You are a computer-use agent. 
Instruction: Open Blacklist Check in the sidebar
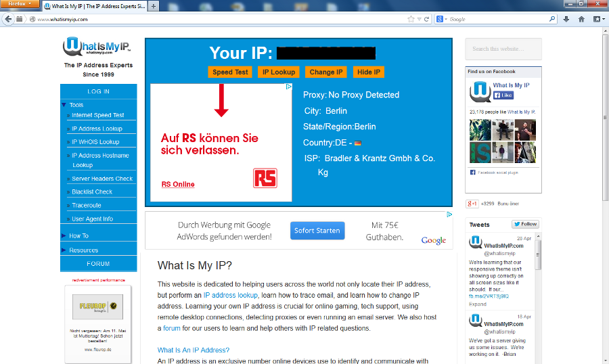(92, 191)
